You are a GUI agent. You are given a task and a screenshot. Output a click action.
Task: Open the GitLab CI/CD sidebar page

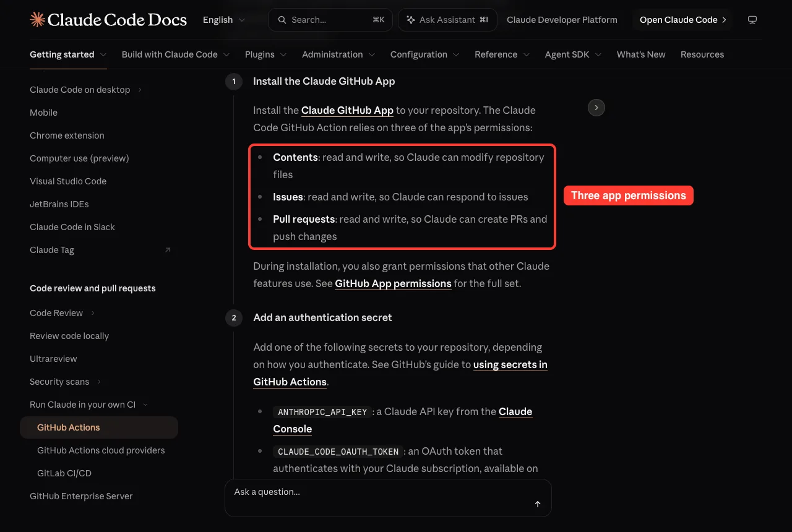(64, 473)
